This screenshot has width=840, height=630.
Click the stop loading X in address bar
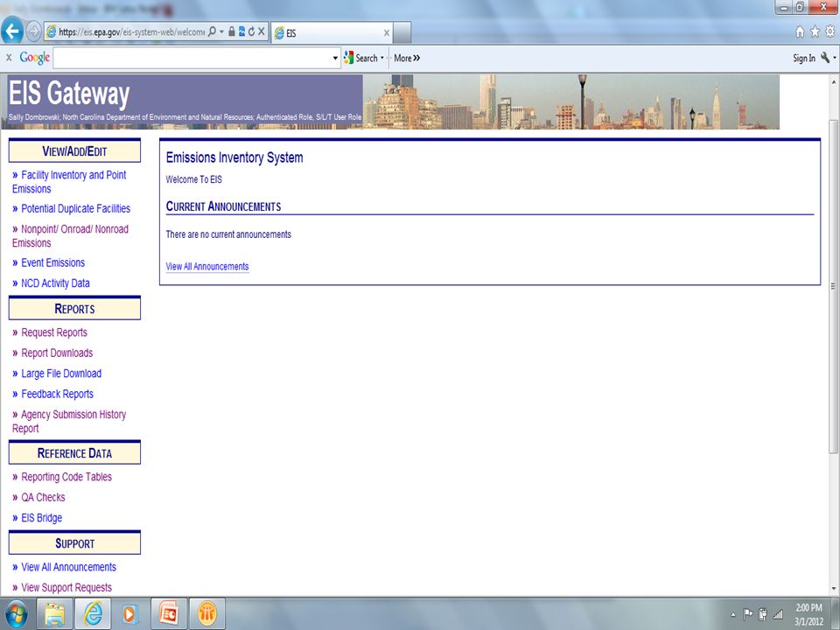262,31
